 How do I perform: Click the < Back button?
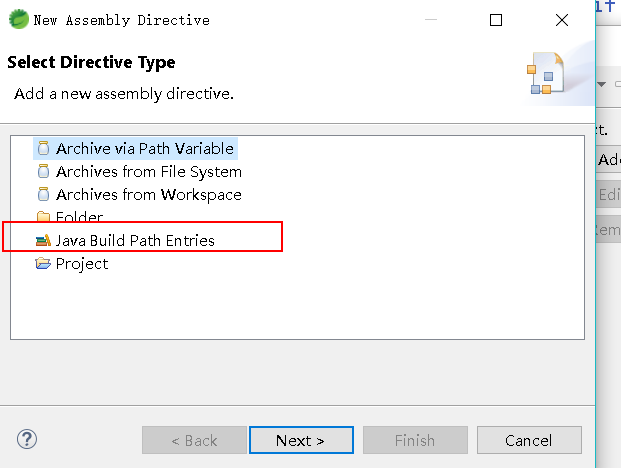pos(194,440)
